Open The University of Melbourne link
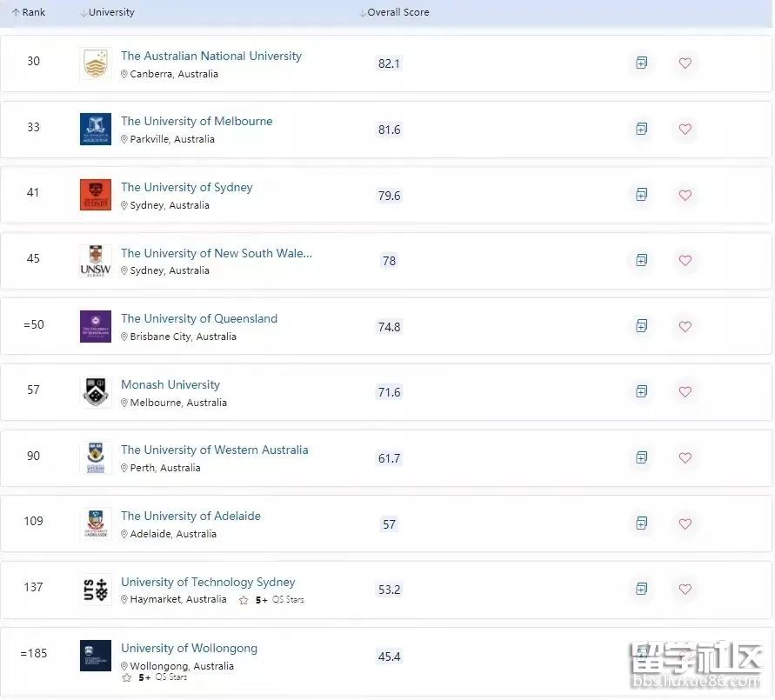Image resolution: width=775 pixels, height=700 pixels. (x=197, y=121)
